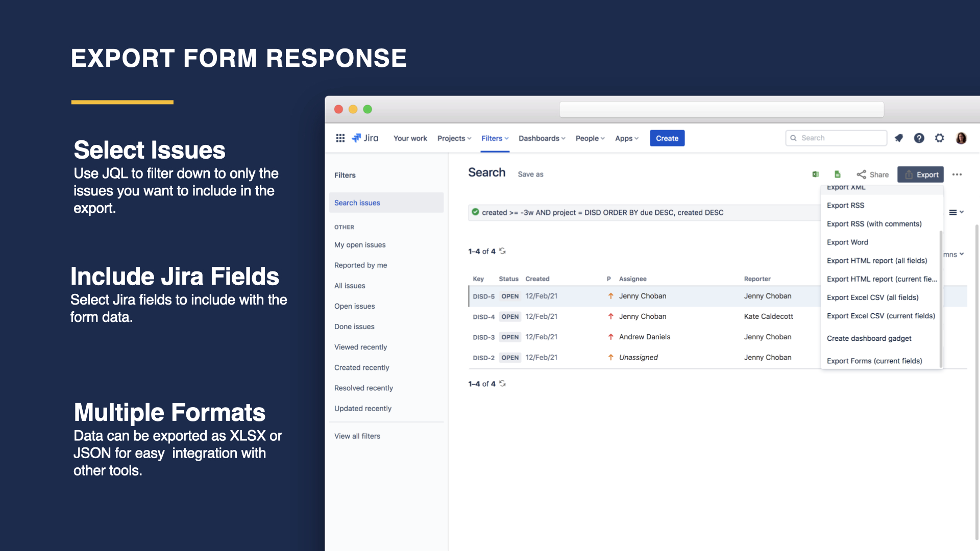
Task: Click the Create button
Action: pos(667,138)
